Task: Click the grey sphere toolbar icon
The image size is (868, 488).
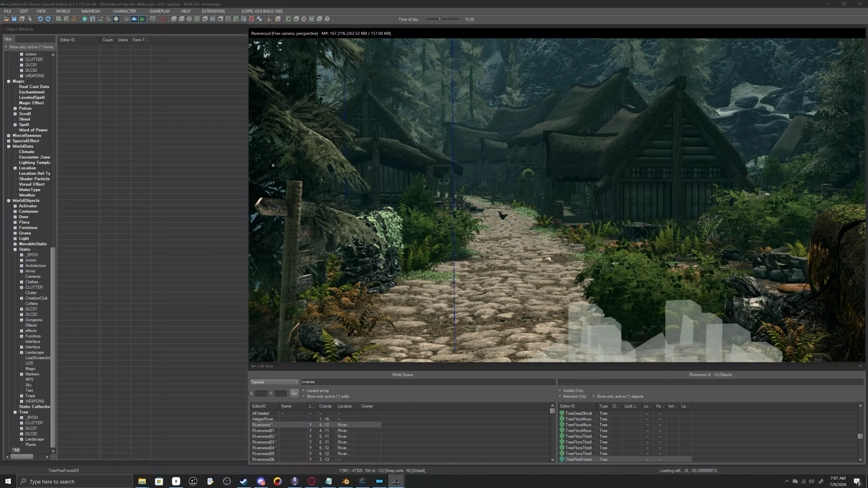Action: (x=116, y=19)
